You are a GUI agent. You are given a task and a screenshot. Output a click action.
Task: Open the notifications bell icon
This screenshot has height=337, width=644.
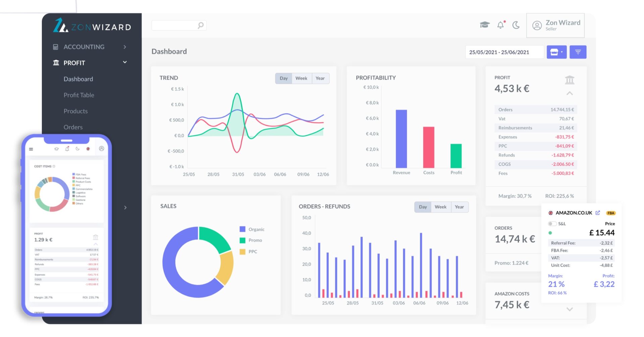click(500, 25)
